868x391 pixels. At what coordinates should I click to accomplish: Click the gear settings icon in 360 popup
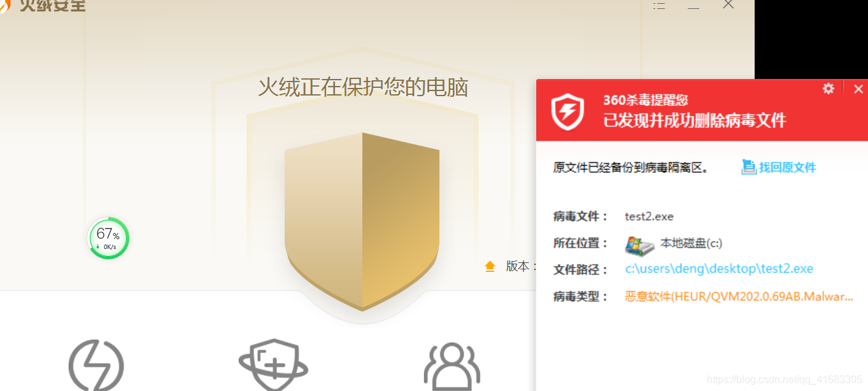[829, 89]
